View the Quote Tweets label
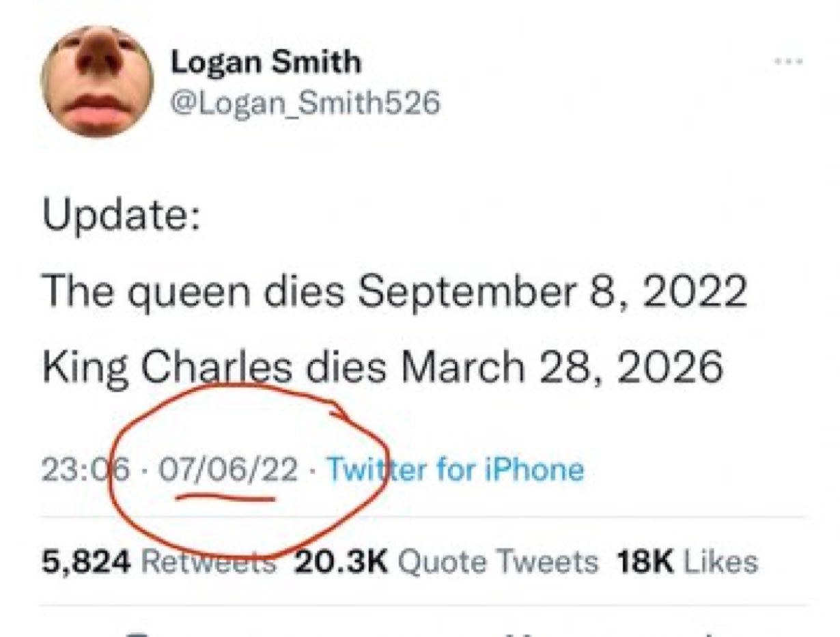840x637 pixels. (x=497, y=562)
